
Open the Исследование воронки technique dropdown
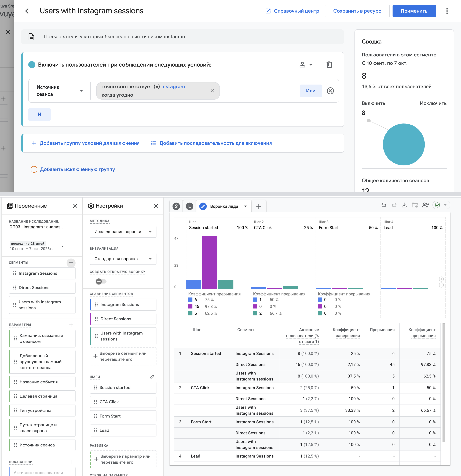click(123, 232)
